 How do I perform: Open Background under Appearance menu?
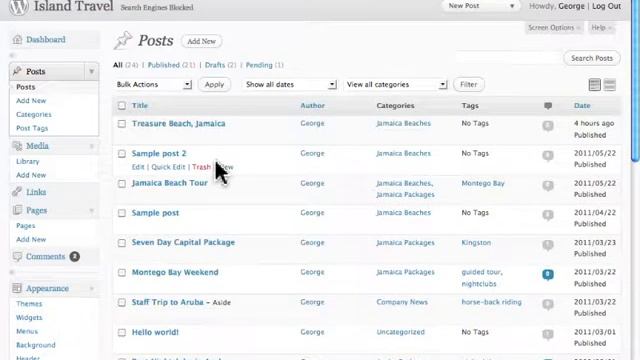[x=36, y=345]
